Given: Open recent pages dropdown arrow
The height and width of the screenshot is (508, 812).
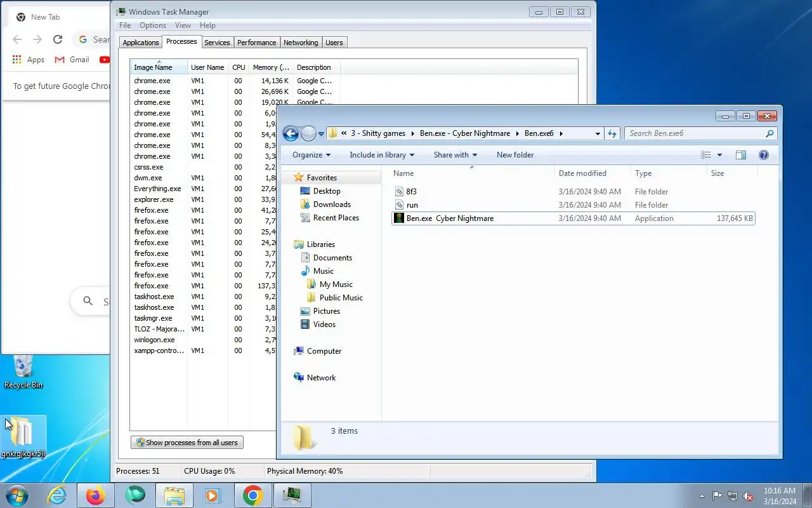Looking at the screenshot, I should click(321, 133).
